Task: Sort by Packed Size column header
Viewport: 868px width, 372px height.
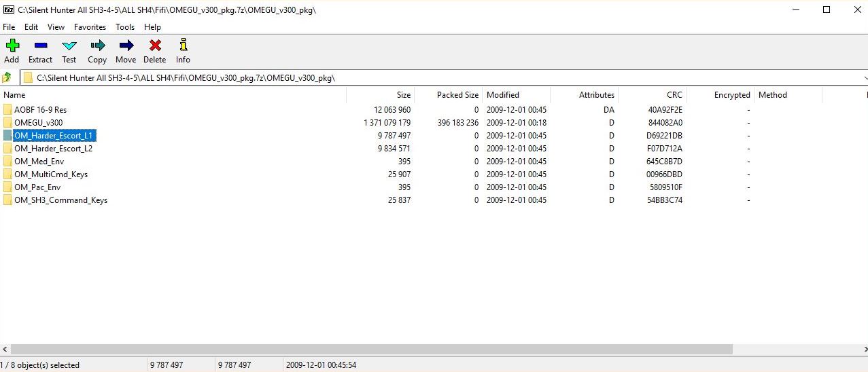Action: [449, 95]
